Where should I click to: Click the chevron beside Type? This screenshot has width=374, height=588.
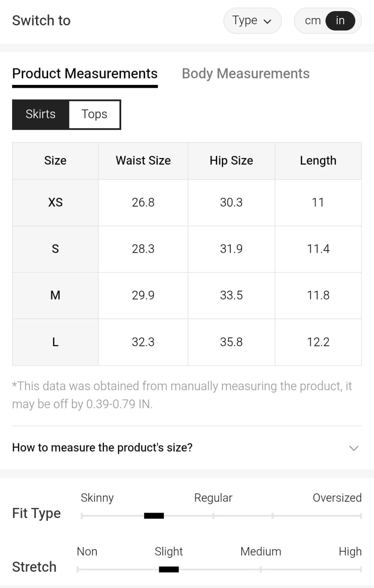point(268,21)
